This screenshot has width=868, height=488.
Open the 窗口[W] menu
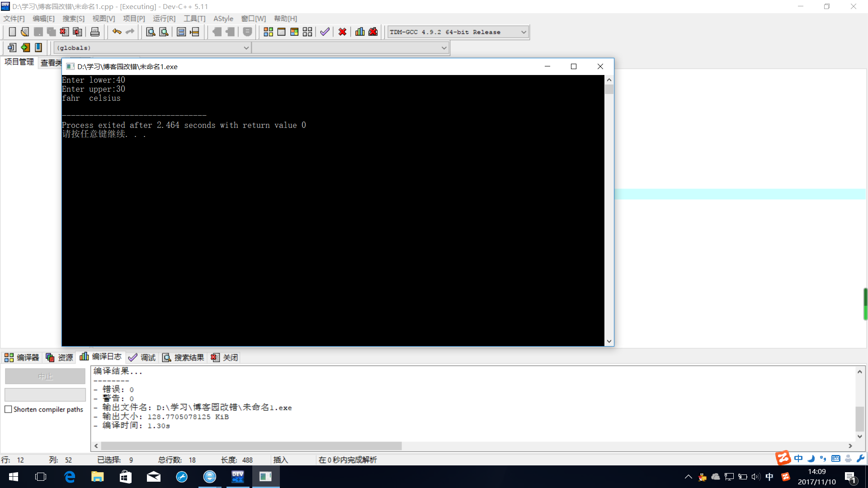(254, 19)
